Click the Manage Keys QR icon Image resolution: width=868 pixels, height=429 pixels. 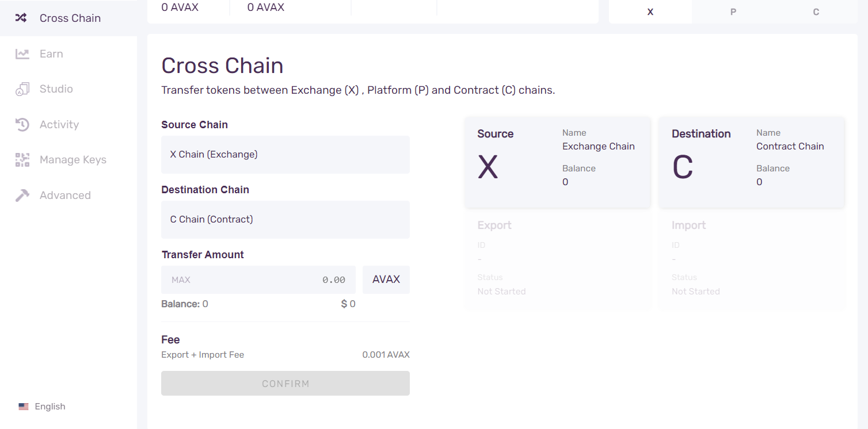pyautogui.click(x=22, y=160)
